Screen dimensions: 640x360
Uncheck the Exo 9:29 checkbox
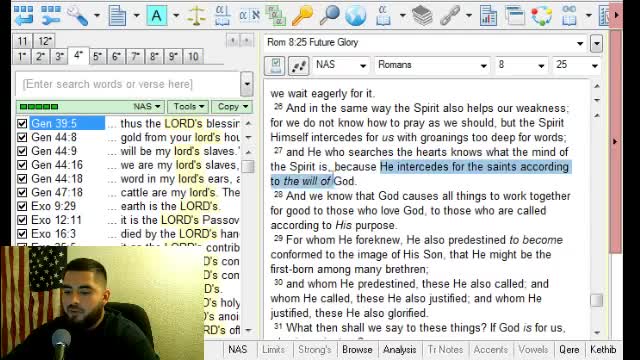22,206
